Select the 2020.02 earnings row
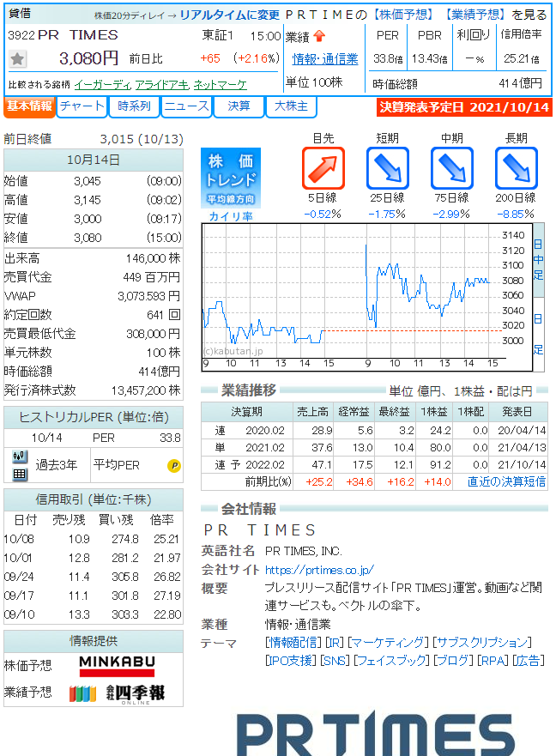 click(374, 430)
